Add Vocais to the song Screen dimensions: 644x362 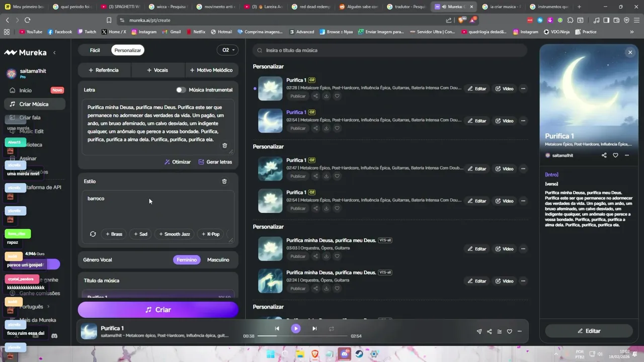(x=157, y=70)
